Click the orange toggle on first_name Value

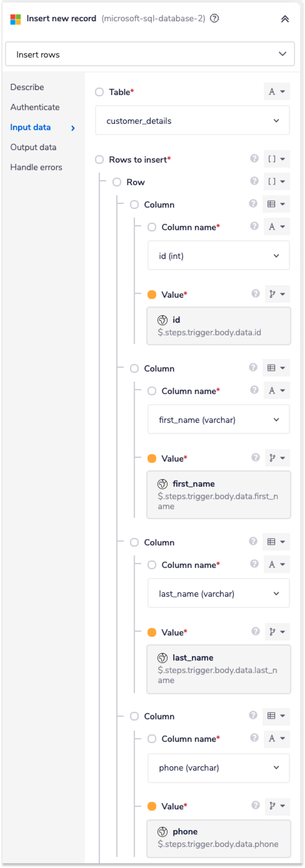coord(152,458)
